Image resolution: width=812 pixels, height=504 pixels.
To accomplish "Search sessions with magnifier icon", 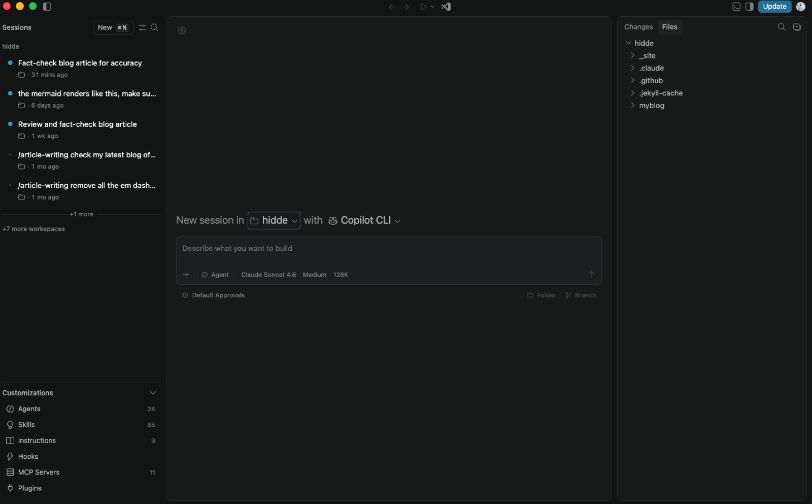I will [154, 27].
